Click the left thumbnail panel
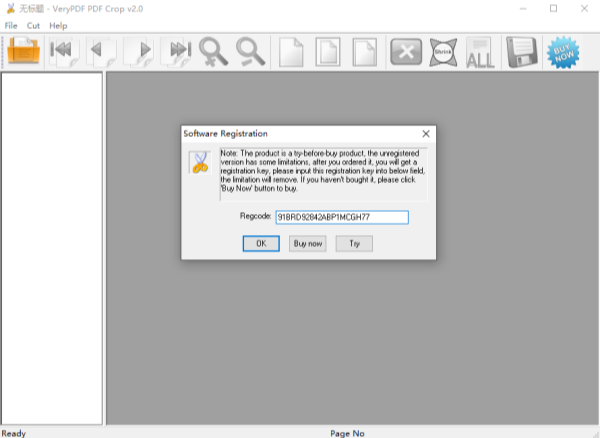The image size is (600, 438). [x=52, y=249]
